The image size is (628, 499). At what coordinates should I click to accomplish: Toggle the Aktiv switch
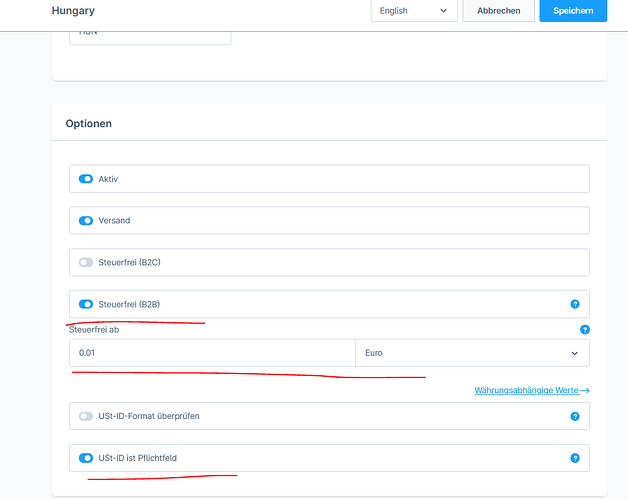click(x=86, y=179)
